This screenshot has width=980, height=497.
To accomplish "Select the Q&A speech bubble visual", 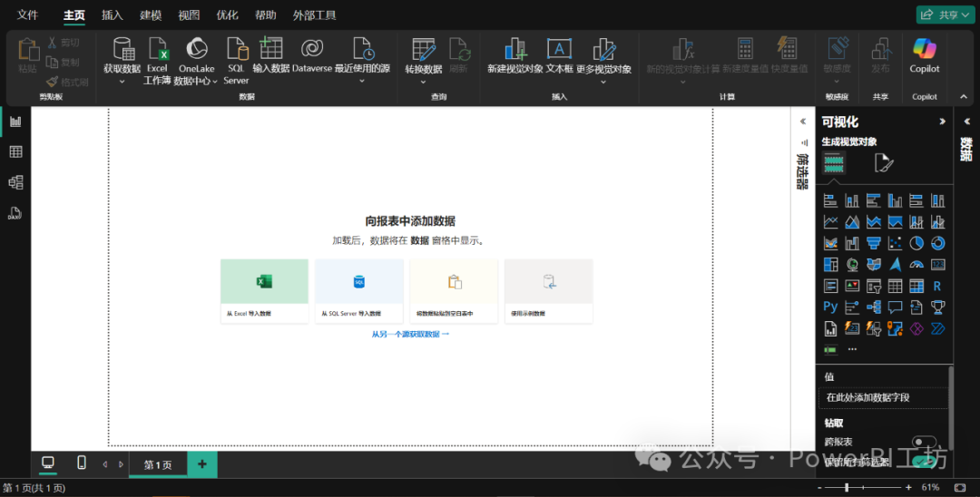I will pos(895,307).
